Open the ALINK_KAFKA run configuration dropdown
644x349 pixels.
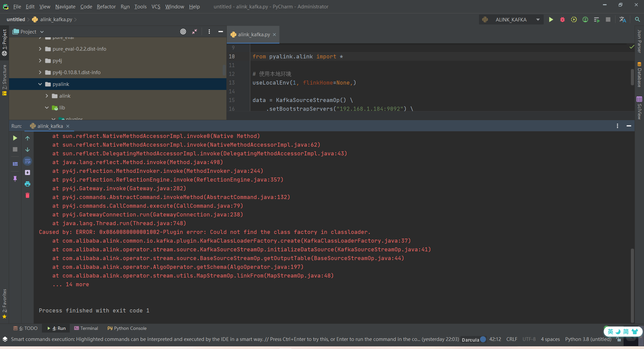click(x=511, y=20)
